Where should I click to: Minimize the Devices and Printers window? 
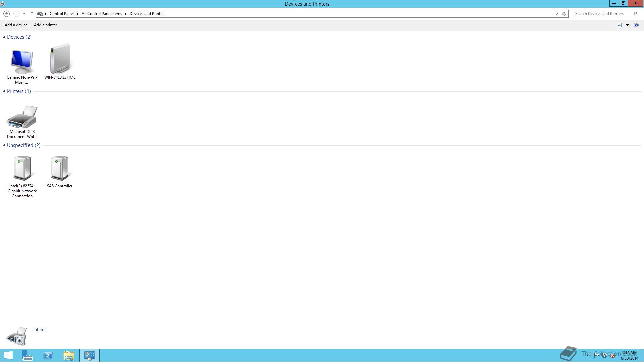click(x=614, y=3)
